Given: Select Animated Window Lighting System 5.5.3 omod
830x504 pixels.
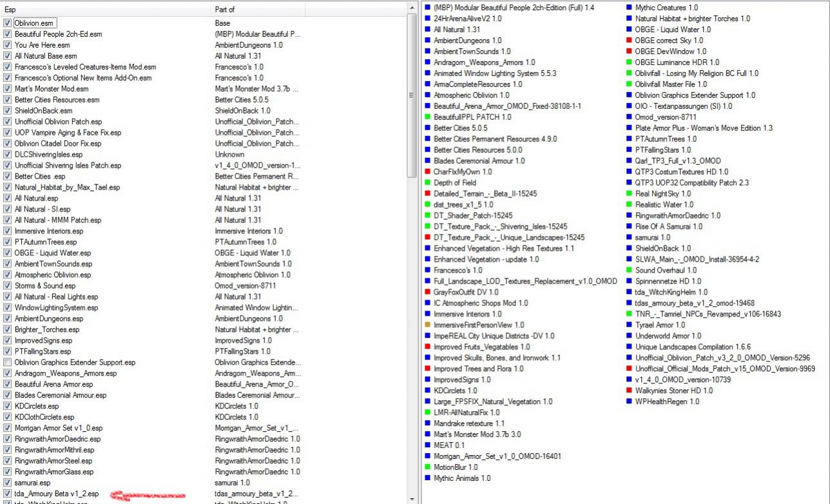Looking at the screenshot, I should (495, 73).
